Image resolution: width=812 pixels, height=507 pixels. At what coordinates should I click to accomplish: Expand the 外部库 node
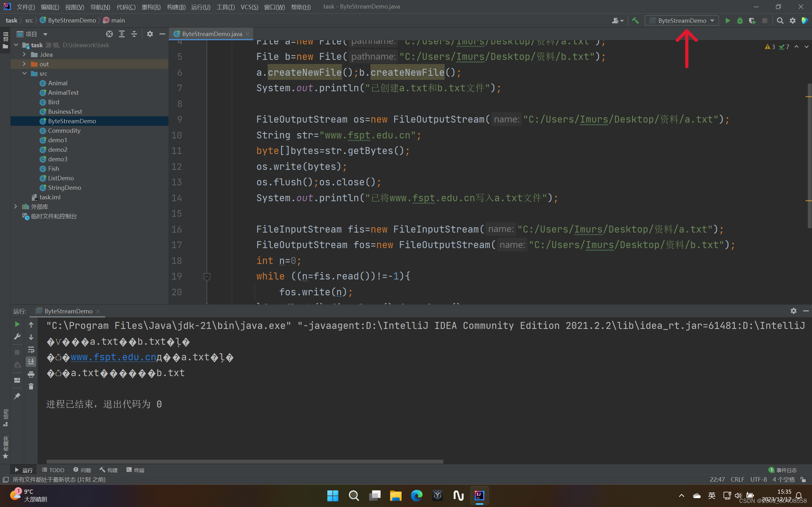point(16,207)
